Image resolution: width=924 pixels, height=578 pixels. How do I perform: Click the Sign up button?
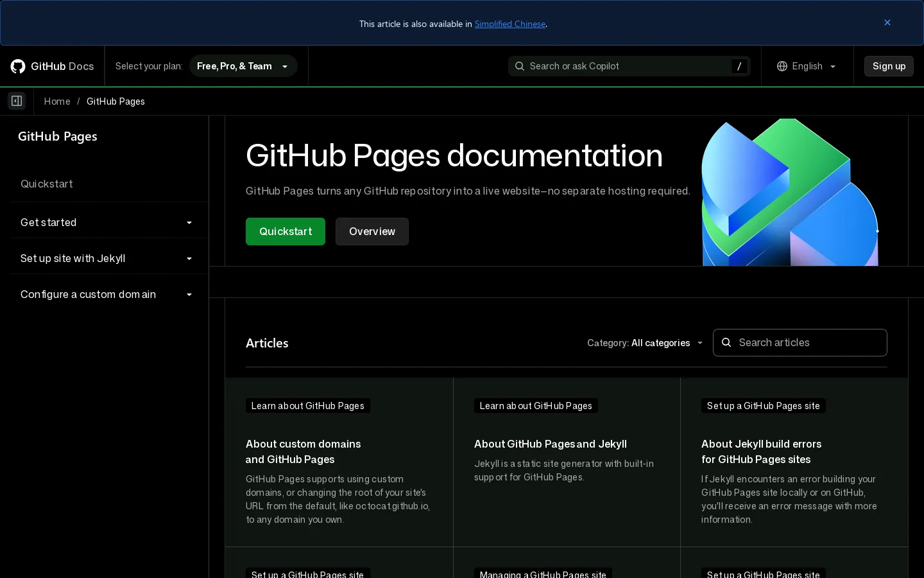coord(889,66)
